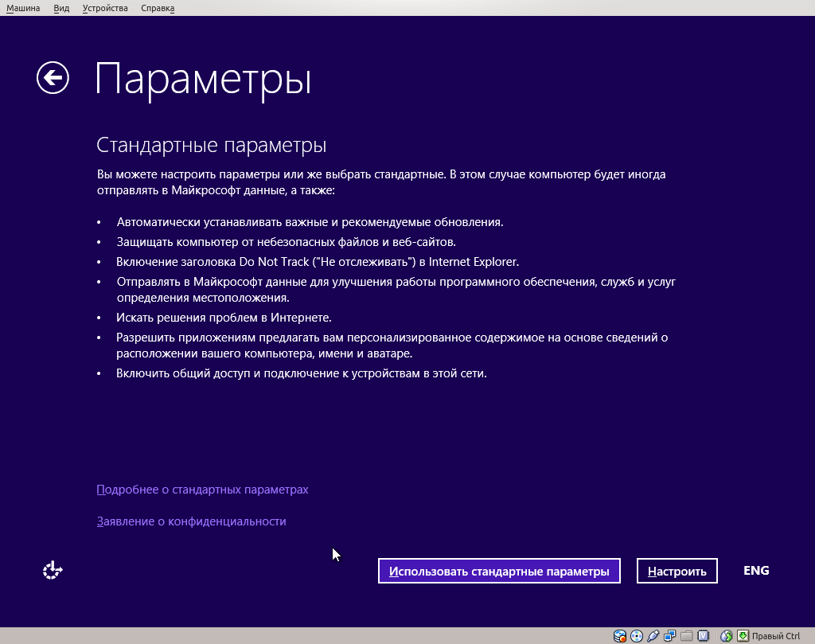The width and height of the screenshot is (815, 644).
Task: Click the ENG language indicator
Action: coord(756,570)
